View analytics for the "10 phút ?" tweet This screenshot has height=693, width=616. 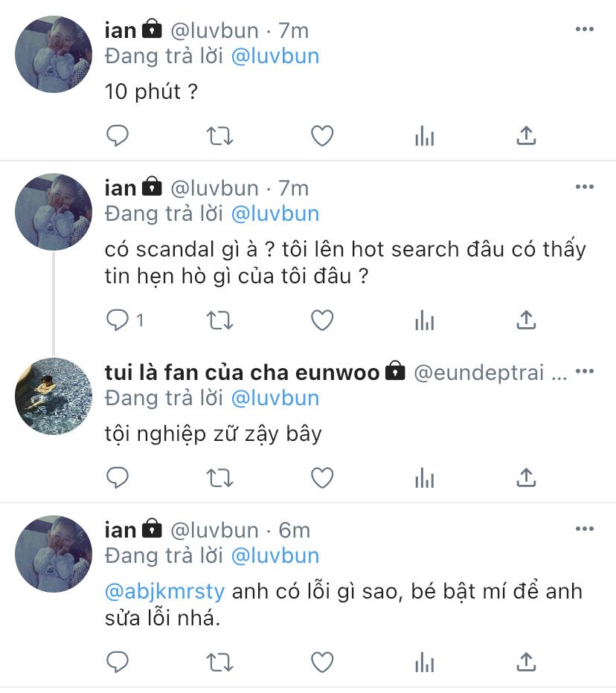[x=425, y=135]
